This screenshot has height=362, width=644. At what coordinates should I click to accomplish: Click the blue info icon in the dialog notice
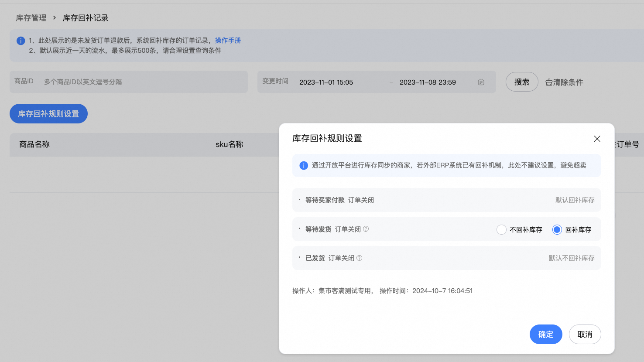pos(304,165)
